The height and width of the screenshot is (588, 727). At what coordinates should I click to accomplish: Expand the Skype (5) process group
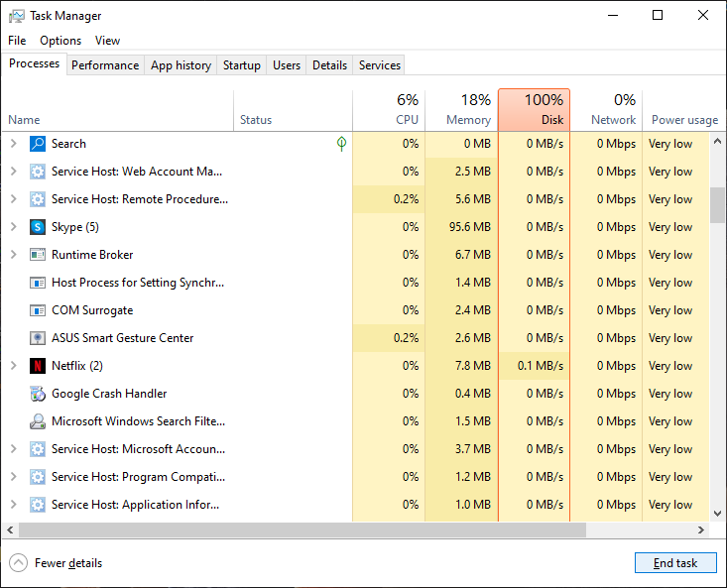tap(14, 227)
